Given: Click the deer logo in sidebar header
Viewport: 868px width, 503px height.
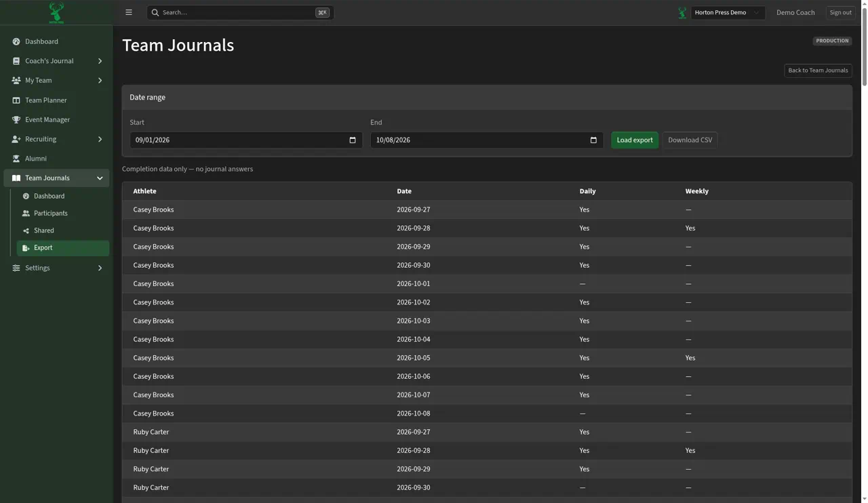Looking at the screenshot, I should pos(56,12).
